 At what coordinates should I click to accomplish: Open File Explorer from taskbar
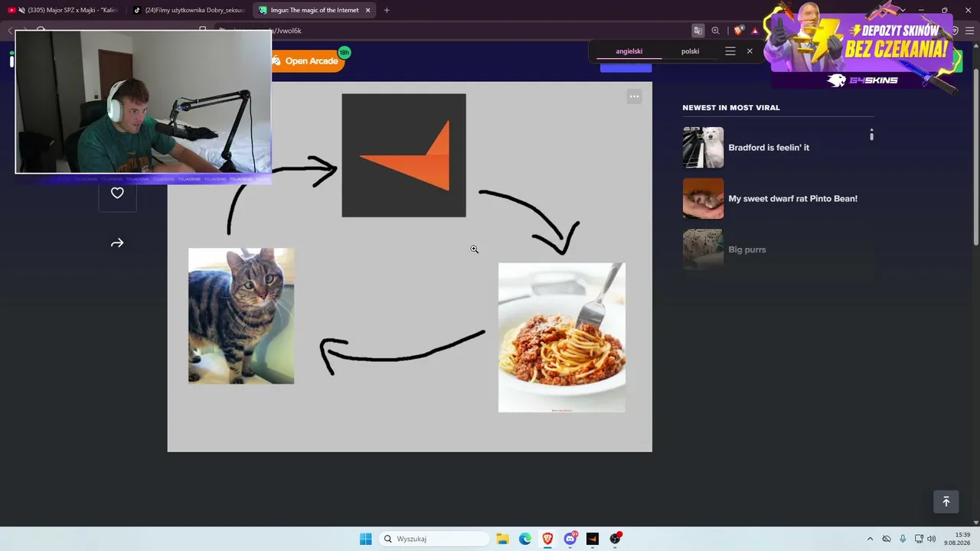pyautogui.click(x=502, y=539)
